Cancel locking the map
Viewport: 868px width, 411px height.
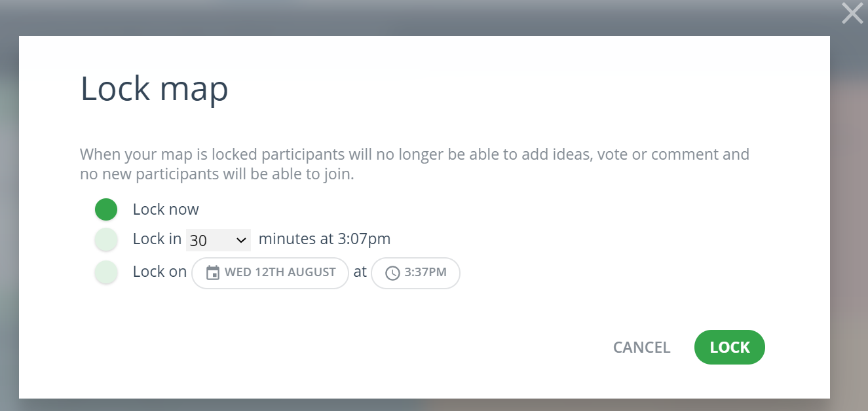(641, 348)
